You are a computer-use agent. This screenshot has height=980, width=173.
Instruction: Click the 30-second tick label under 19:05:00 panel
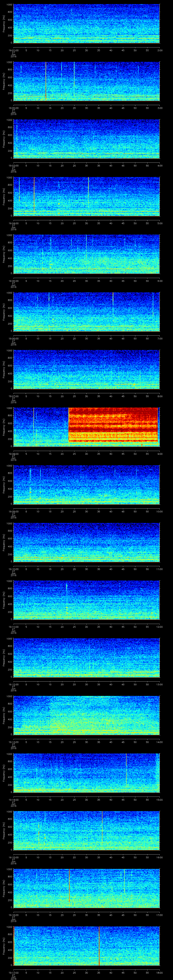click(87, 281)
